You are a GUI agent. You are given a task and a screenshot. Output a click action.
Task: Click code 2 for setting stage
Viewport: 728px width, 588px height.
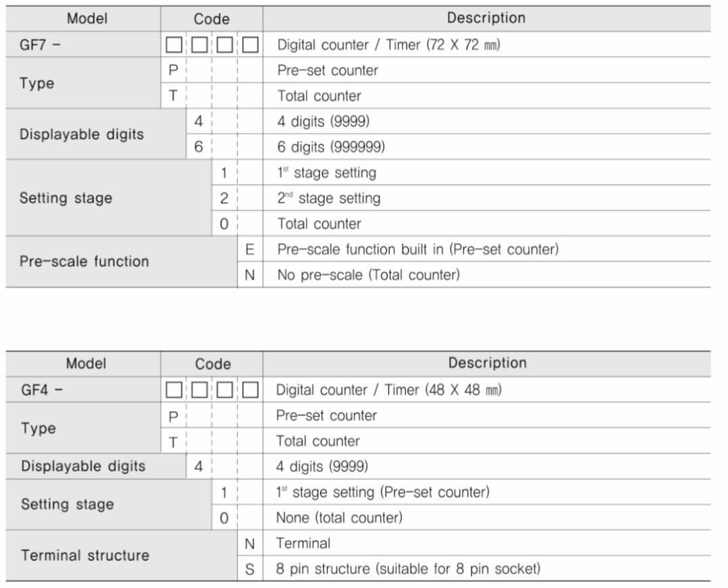pyautogui.click(x=224, y=198)
